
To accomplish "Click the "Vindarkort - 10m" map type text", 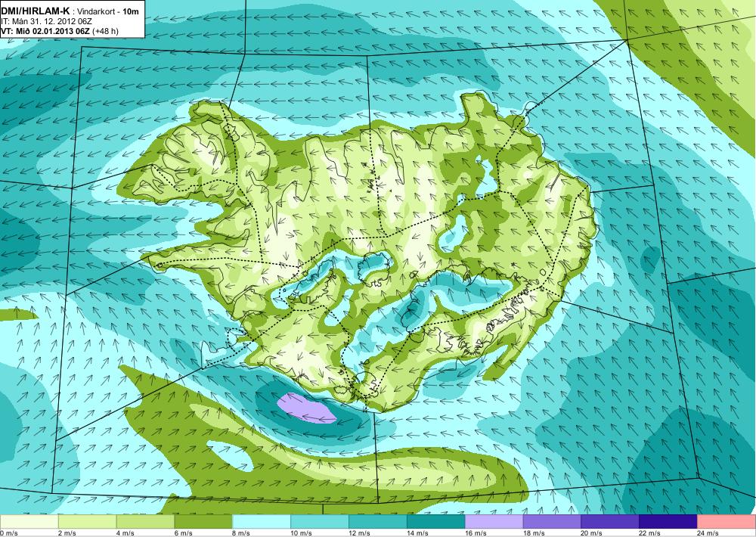I will (106, 11).
